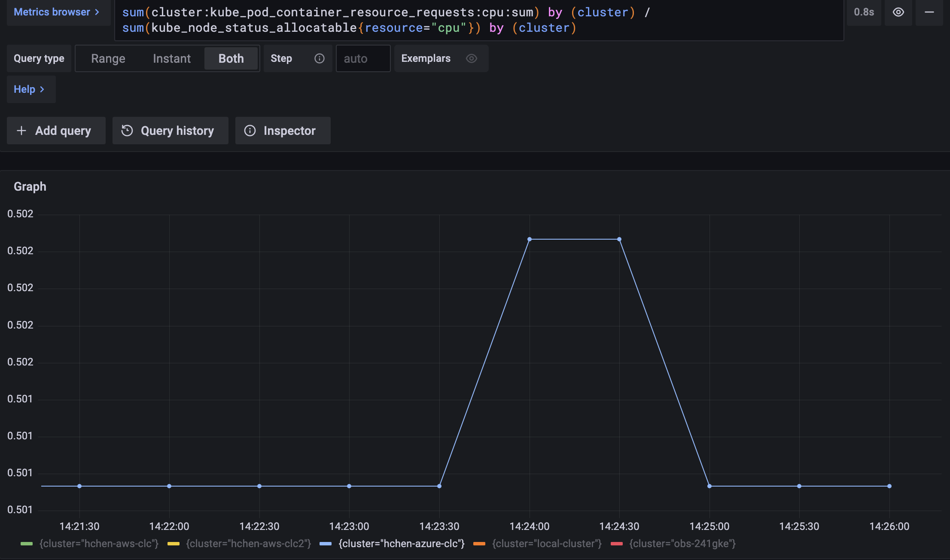The height and width of the screenshot is (560, 950).
Task: Click the obs-241gke legend link
Action: (x=682, y=543)
